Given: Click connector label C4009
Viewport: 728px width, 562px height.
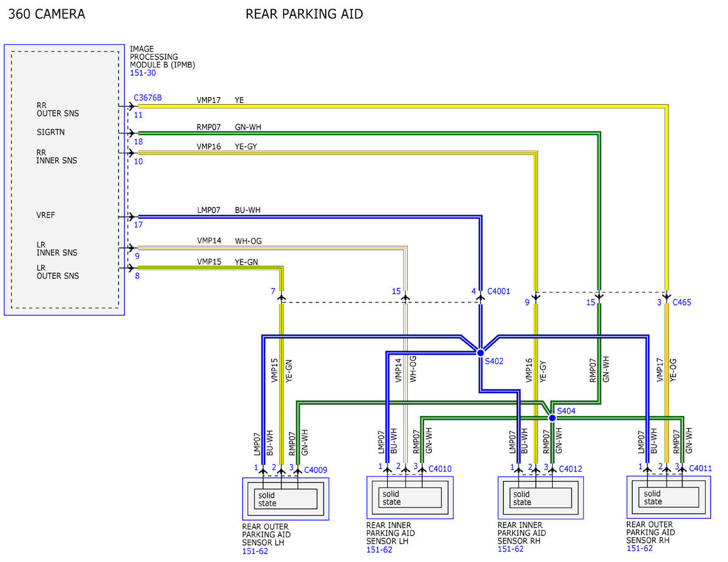Looking at the screenshot, I should tap(315, 469).
